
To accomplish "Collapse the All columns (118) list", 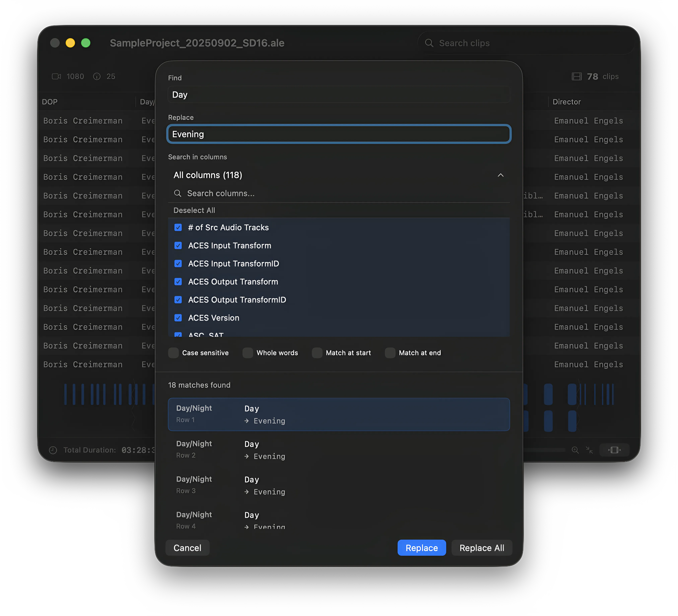I will 501,175.
